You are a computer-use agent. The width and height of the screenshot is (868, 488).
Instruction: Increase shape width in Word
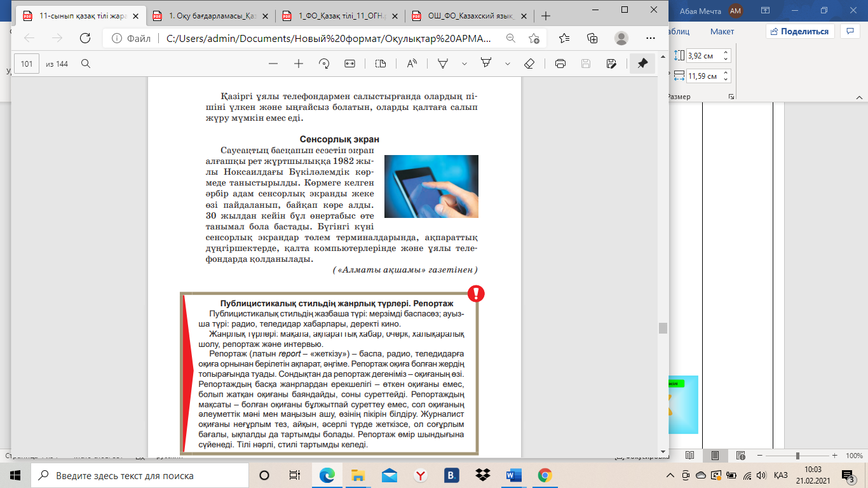click(x=726, y=73)
